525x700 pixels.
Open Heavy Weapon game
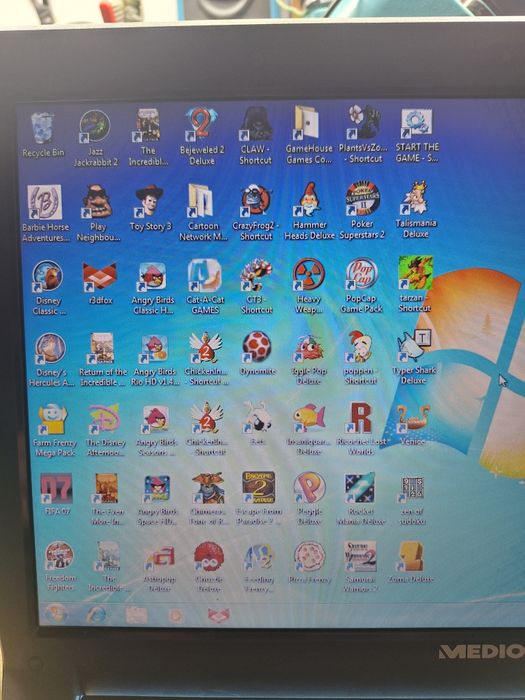point(308,274)
